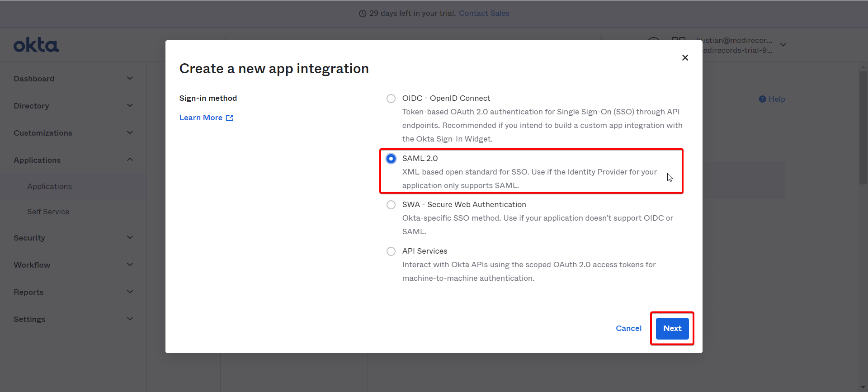Click the 'SWA - Secure Web Authentication' label
868x392 pixels.
click(x=464, y=204)
